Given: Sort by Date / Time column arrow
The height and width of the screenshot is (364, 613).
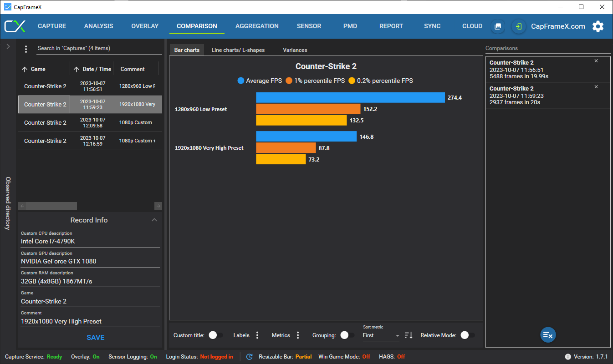Looking at the screenshot, I should (76, 69).
